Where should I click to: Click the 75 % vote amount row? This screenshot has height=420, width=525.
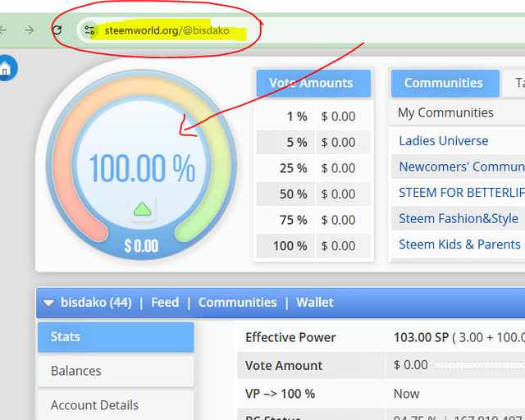click(x=313, y=220)
